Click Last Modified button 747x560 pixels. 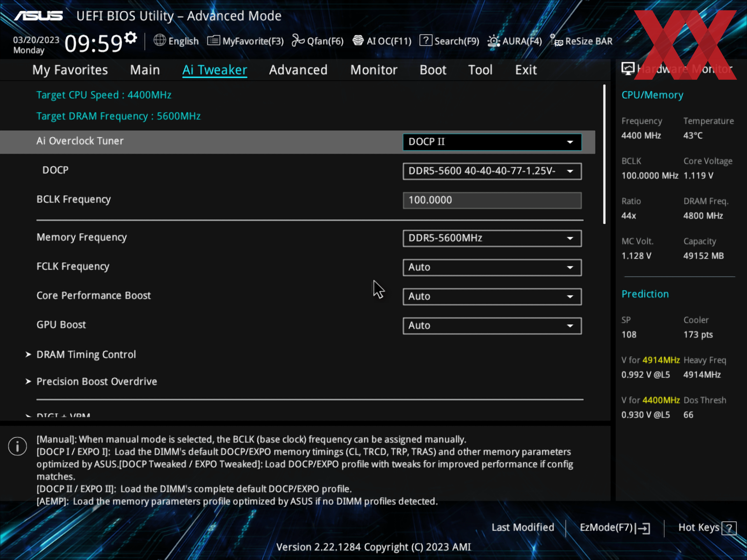pyautogui.click(x=523, y=527)
